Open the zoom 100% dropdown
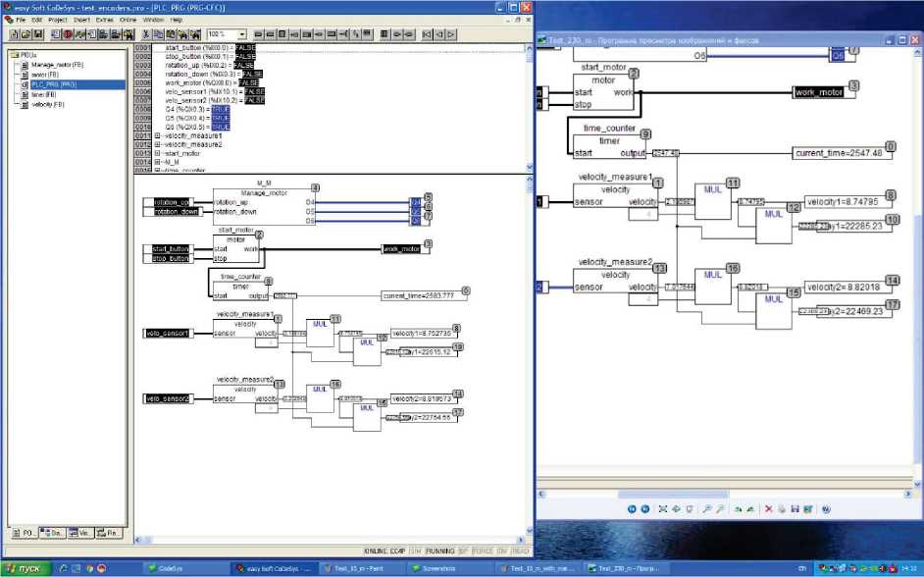 click(242, 33)
